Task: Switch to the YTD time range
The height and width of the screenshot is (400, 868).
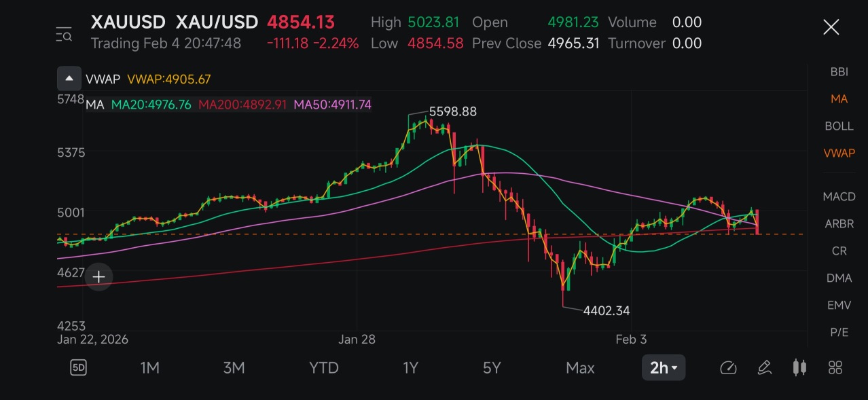Action: [x=324, y=368]
